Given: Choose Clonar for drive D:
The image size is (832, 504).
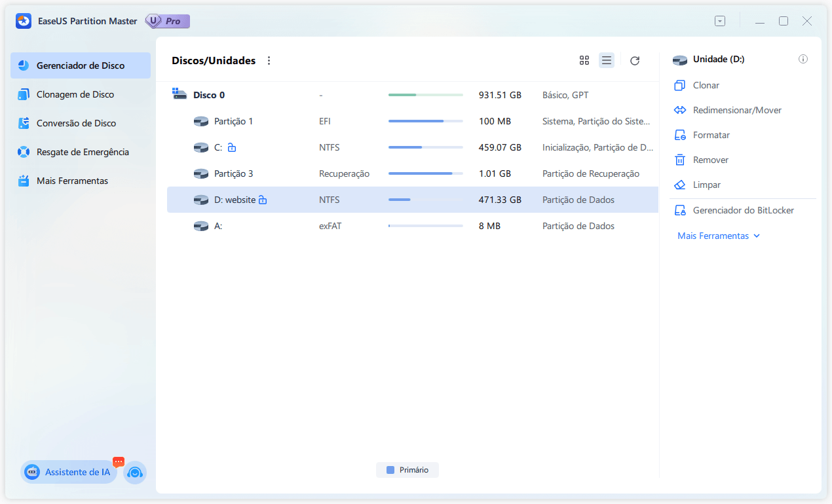Looking at the screenshot, I should pos(706,85).
